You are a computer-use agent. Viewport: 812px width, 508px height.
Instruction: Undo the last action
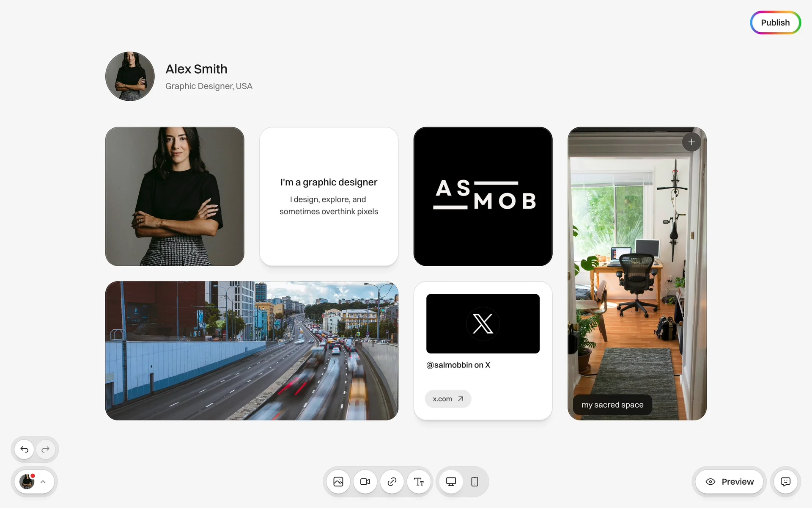(25, 449)
